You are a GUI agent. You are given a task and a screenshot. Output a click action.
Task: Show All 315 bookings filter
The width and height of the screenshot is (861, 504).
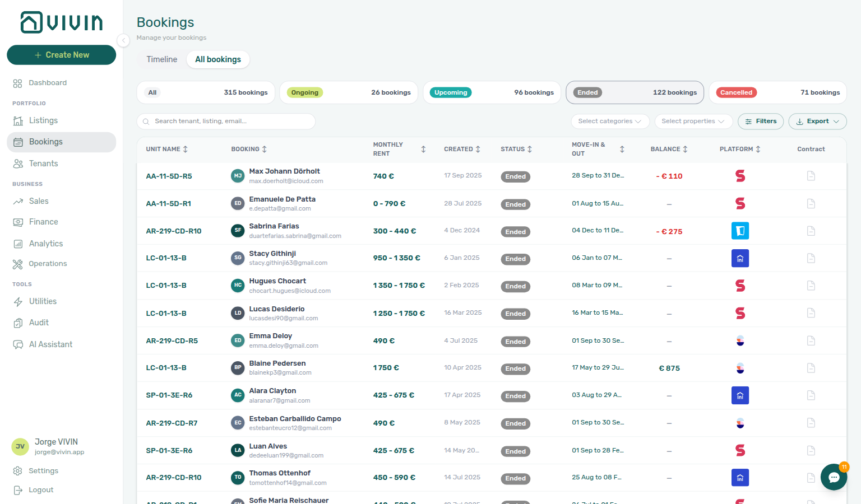[206, 92]
